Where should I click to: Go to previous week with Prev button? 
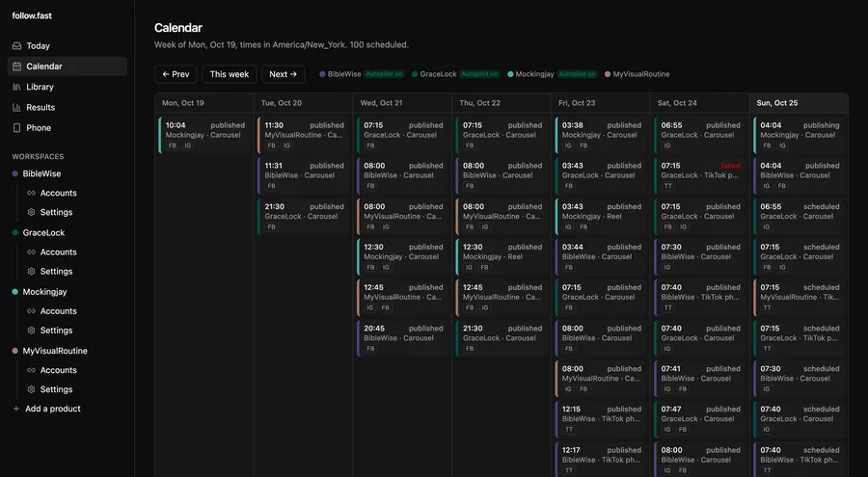(x=176, y=74)
